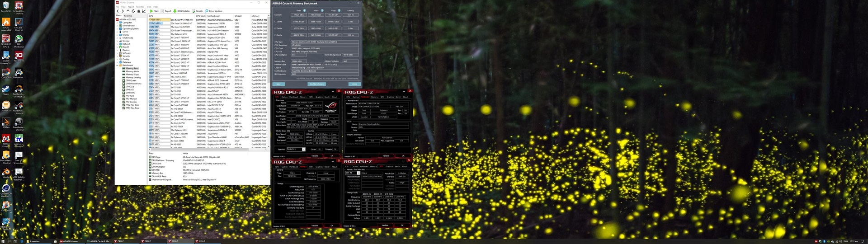Switch to Favorites tab in AIDA64 sidebar
The width and height of the screenshot is (868, 244).
[x=128, y=15]
